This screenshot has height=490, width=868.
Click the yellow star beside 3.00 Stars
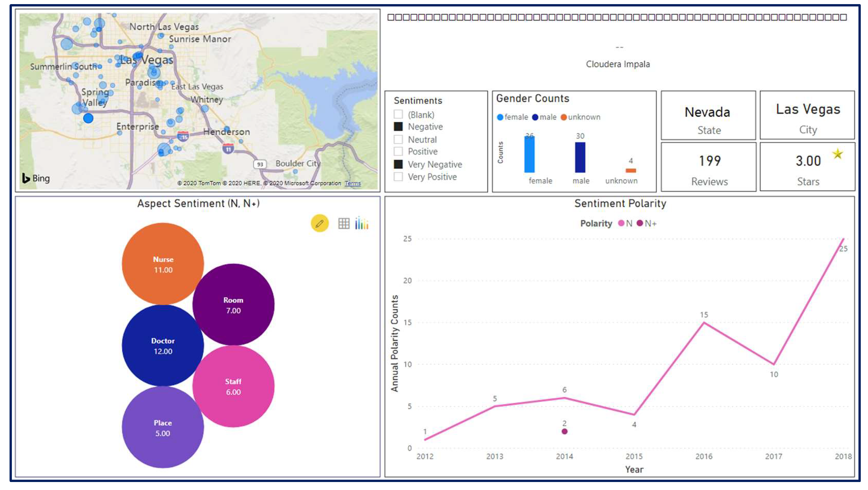point(838,154)
